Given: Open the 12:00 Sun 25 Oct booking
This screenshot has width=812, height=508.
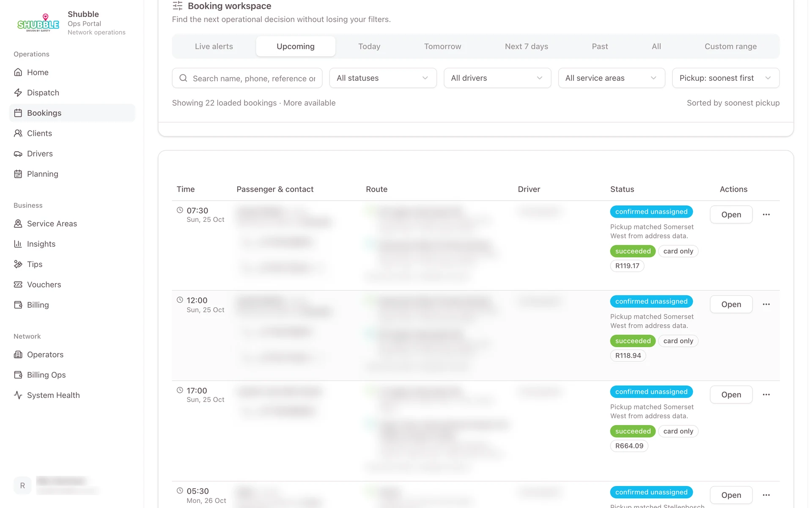Looking at the screenshot, I should 731,304.
